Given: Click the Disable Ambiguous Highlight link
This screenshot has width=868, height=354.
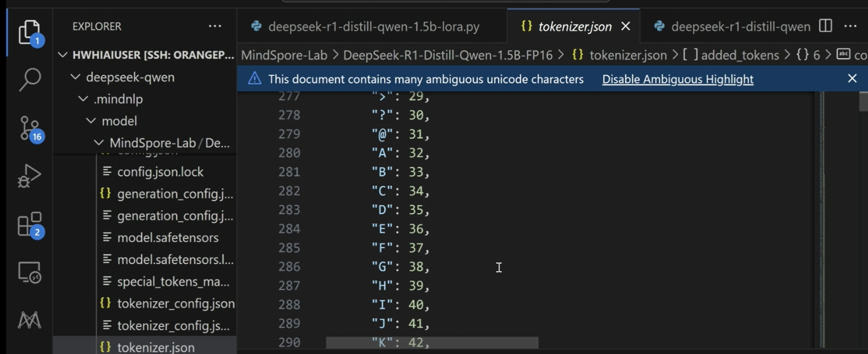Looking at the screenshot, I should (677, 79).
